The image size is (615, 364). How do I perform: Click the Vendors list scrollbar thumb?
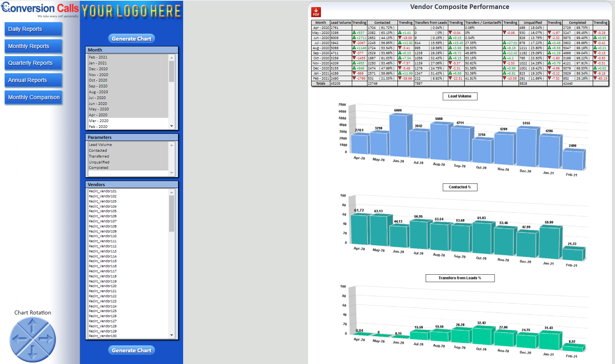(171, 213)
